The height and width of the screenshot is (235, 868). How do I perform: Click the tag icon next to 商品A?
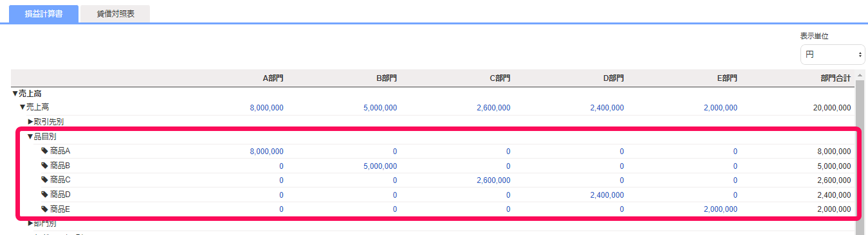click(44, 152)
